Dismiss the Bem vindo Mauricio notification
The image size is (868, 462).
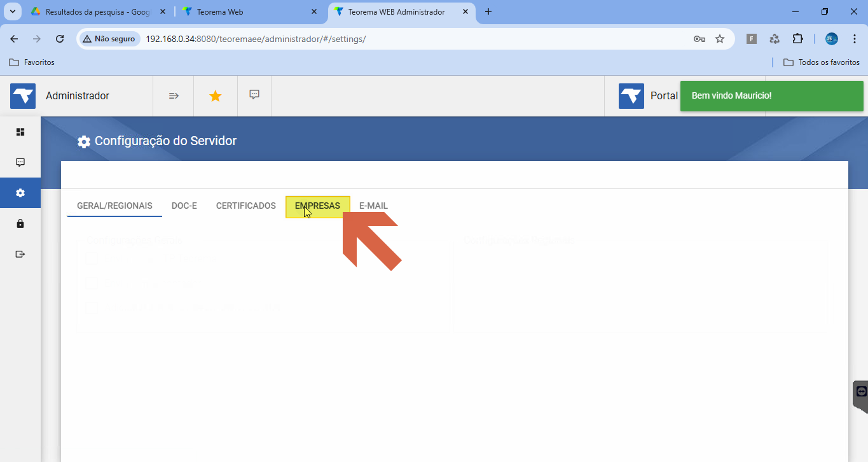tap(772, 96)
